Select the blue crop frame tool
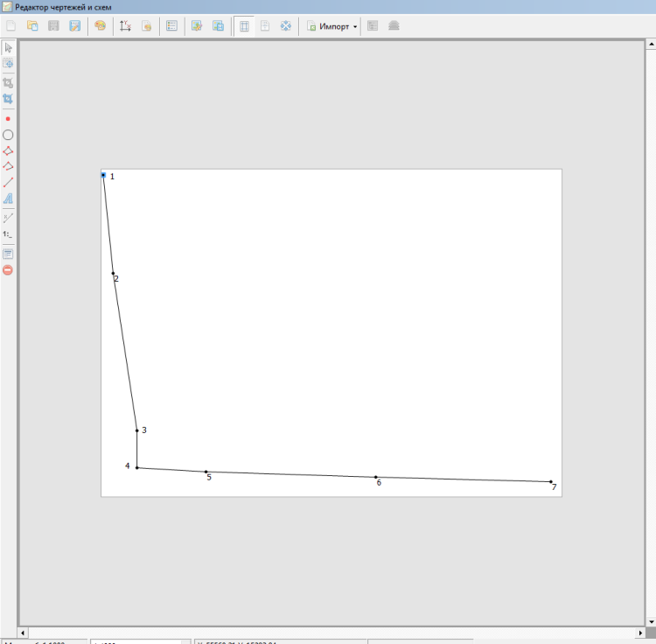 coord(8,99)
